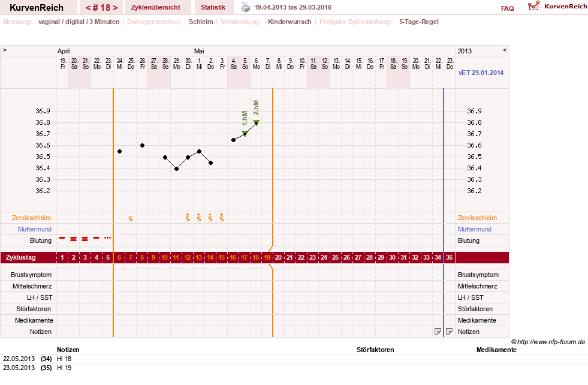This screenshot has height=385, width=588.
Task: Click right Zervixschleim row label
Action: [477, 218]
